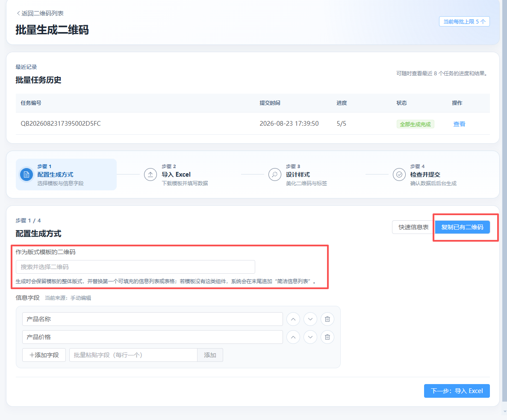Click the 产品价格 input field

tap(153, 337)
